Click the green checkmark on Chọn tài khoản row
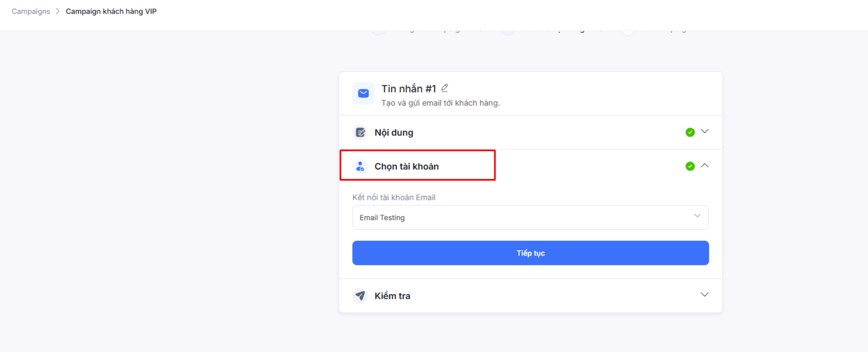This screenshot has width=868, height=352. 690,166
